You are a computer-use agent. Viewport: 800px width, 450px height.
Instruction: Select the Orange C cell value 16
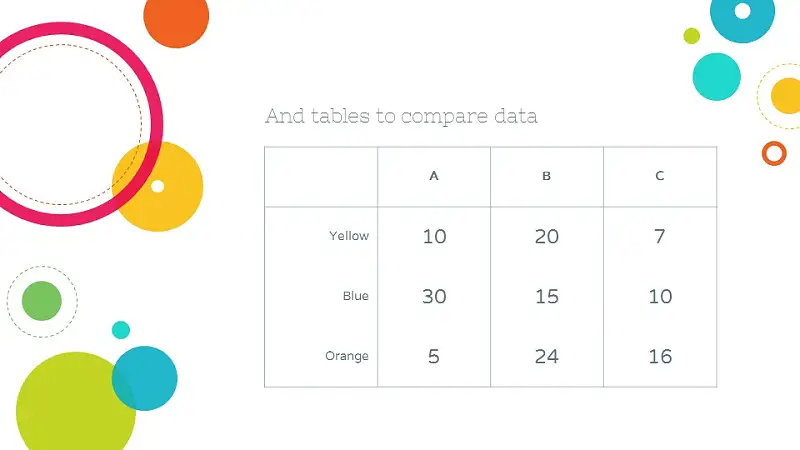(x=660, y=356)
